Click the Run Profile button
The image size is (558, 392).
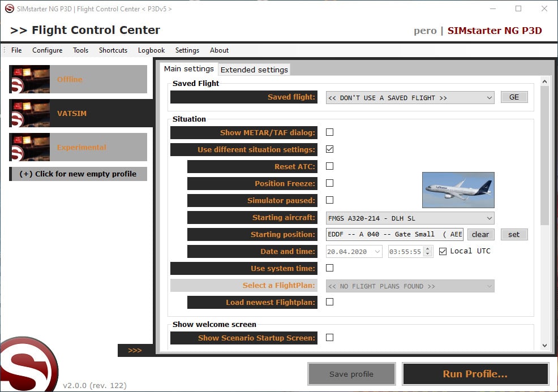coord(475,374)
